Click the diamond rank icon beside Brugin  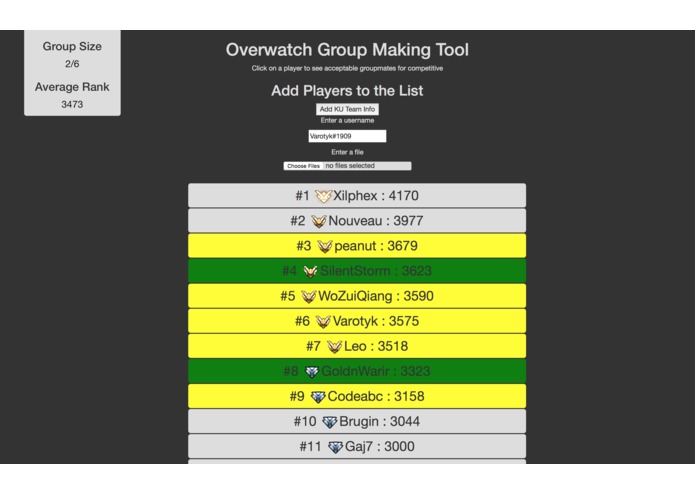329,422
